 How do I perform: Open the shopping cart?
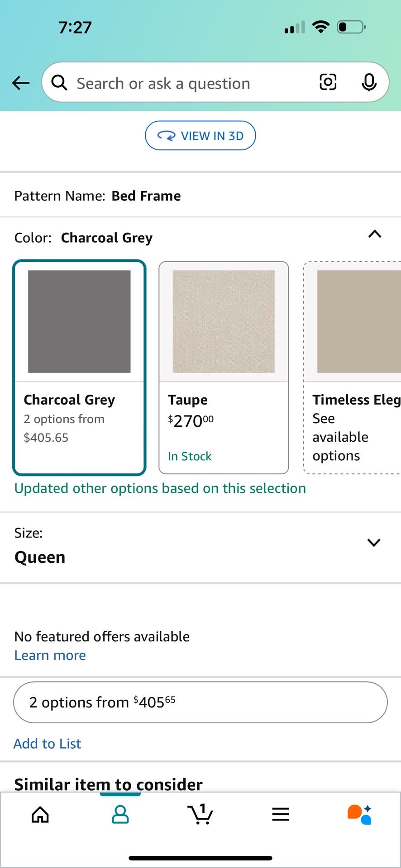click(200, 814)
